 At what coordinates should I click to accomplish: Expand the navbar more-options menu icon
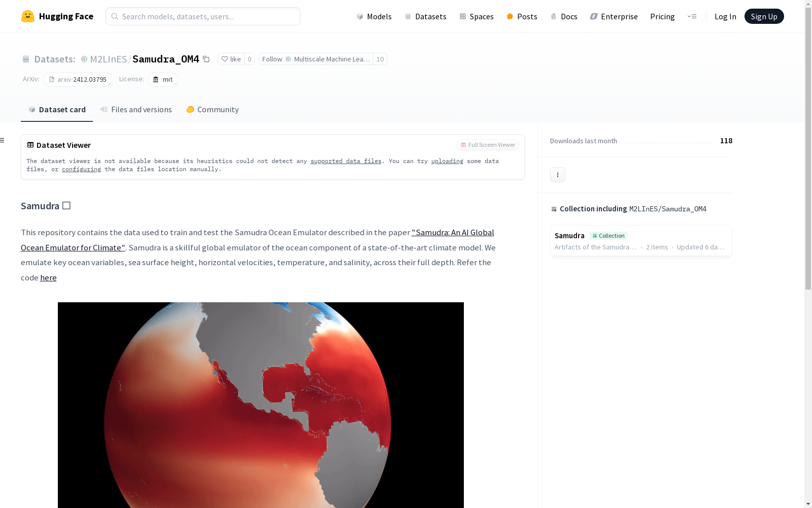tap(692, 16)
